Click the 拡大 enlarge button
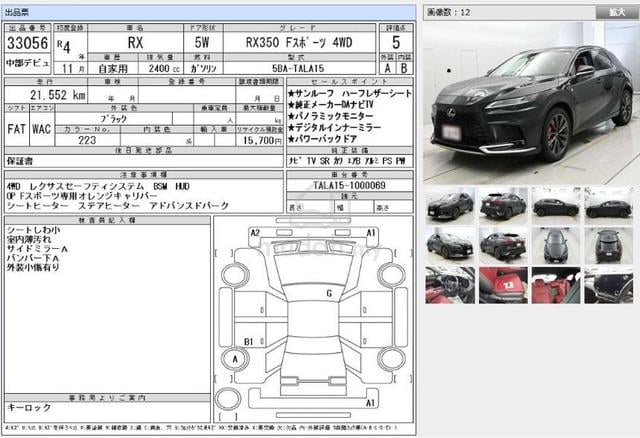 coord(617,12)
